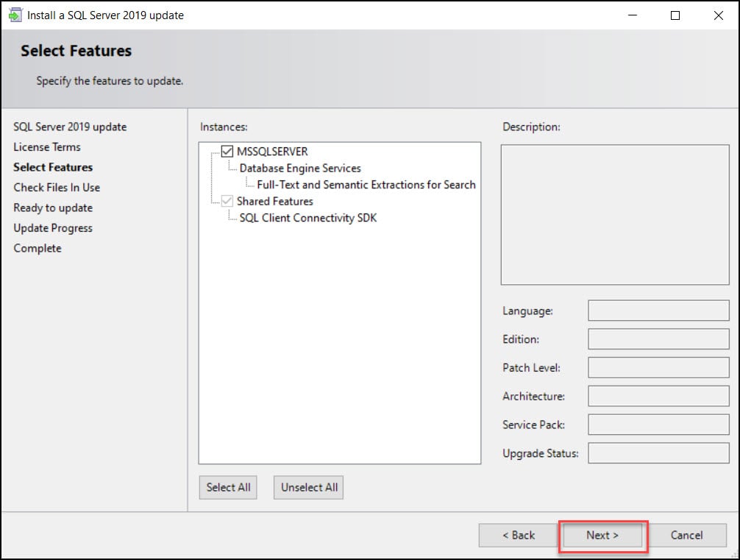The width and height of the screenshot is (740, 560).
Task: Maximize the installer window
Action: pos(675,15)
